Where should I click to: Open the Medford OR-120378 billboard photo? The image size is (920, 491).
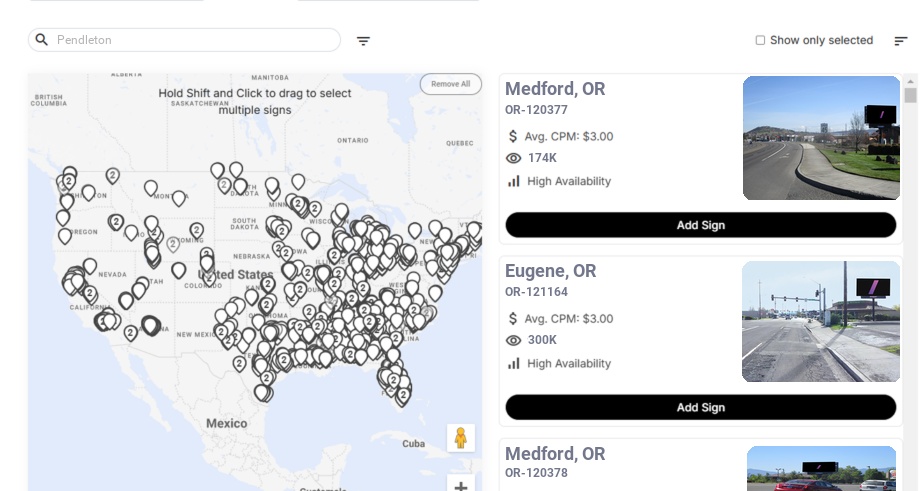[x=821, y=469]
